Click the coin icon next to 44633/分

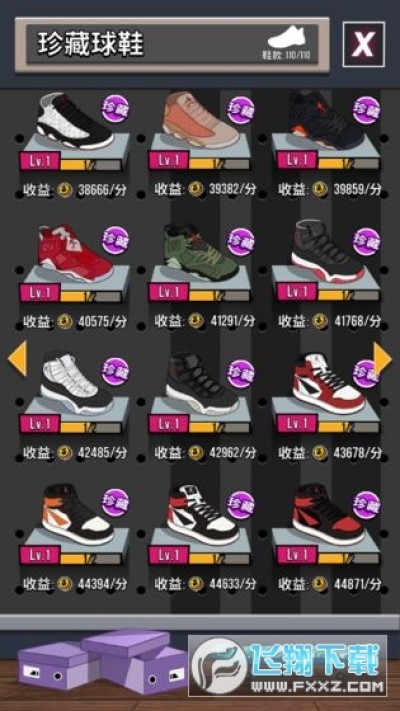click(196, 584)
